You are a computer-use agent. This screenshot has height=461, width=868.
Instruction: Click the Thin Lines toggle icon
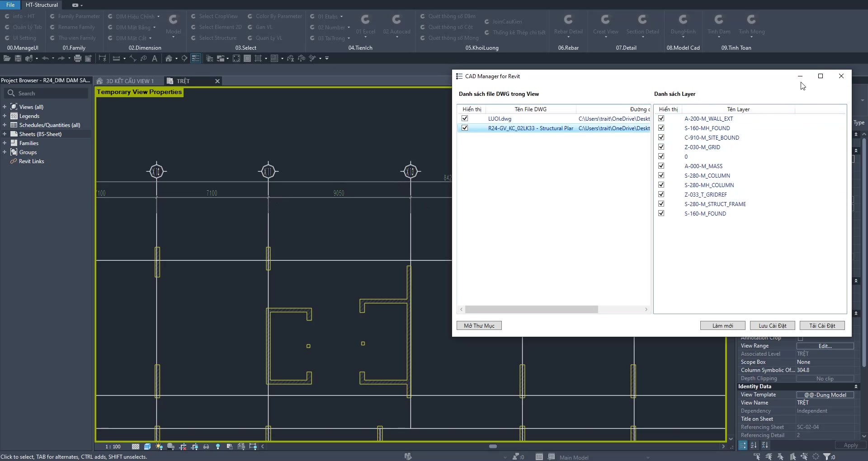(x=195, y=58)
